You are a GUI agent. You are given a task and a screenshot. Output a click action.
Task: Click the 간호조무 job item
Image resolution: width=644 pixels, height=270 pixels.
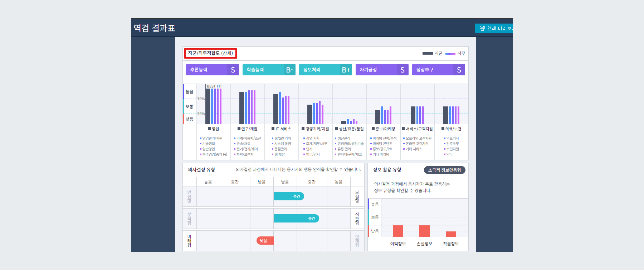coord(452,144)
